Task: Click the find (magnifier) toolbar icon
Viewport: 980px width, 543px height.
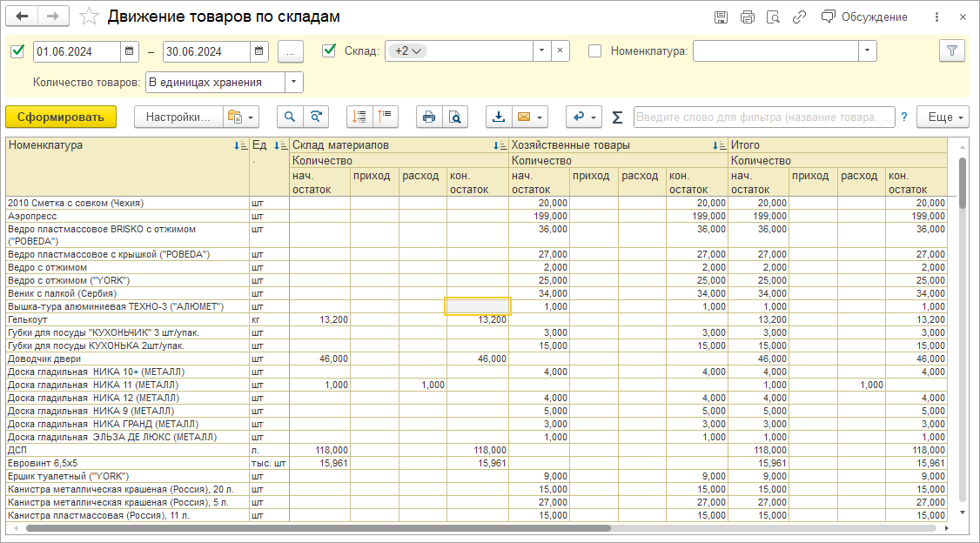Action: pyautogui.click(x=289, y=117)
